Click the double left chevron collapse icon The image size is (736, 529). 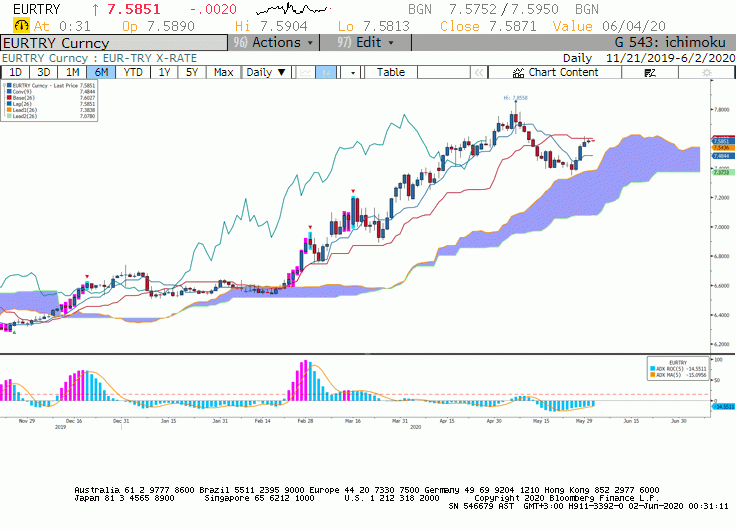tap(479, 72)
